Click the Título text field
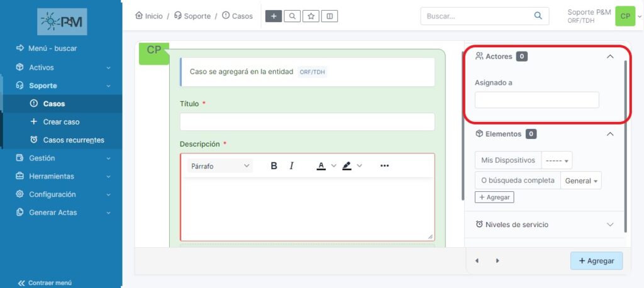 (307, 122)
